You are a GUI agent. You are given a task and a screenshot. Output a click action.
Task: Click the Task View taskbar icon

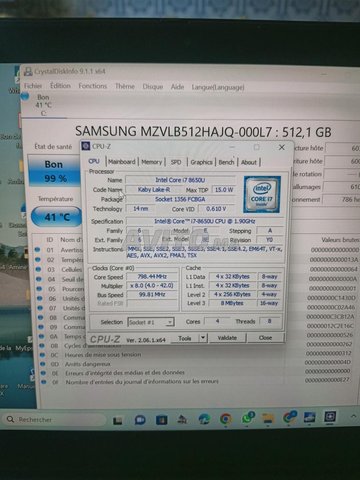(x=117, y=421)
